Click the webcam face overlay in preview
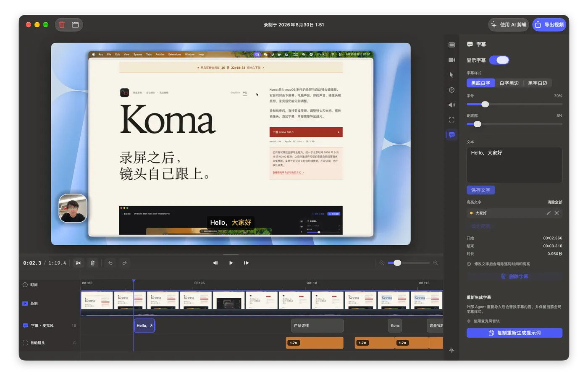The image size is (588, 383). (73, 208)
